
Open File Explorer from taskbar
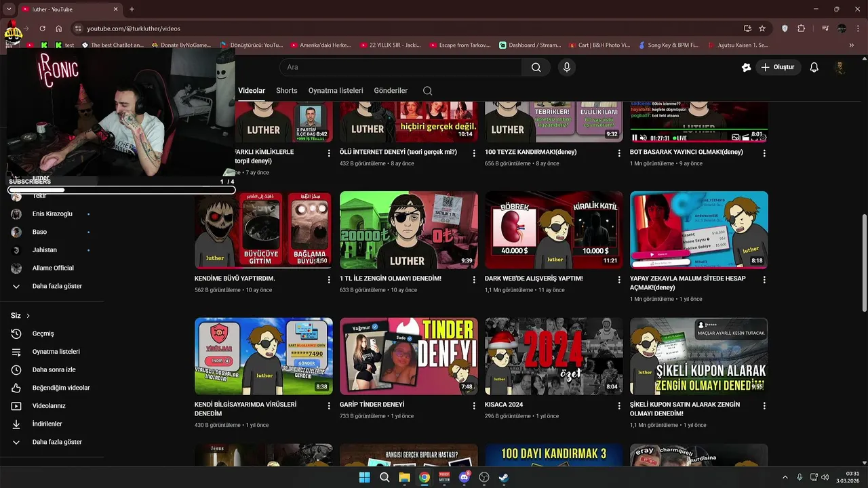(404, 477)
